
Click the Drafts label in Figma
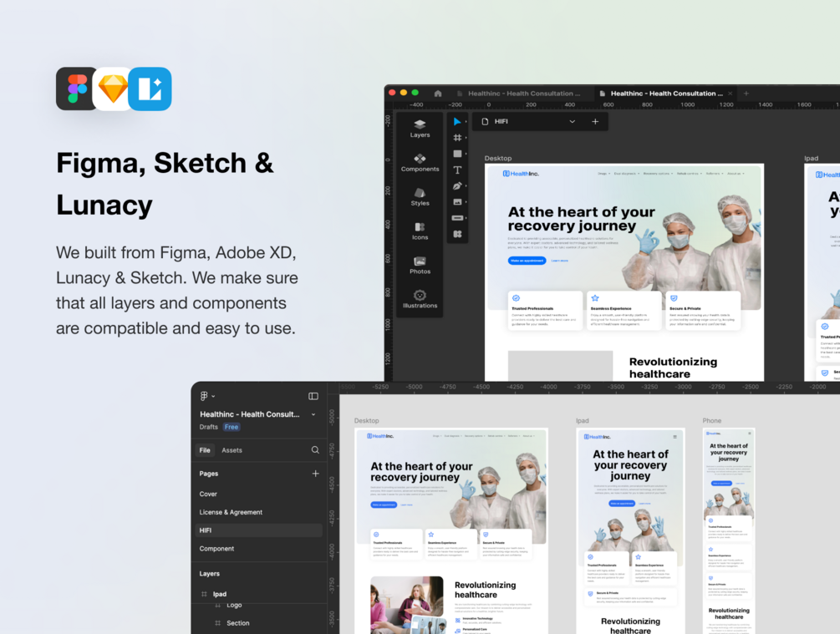pyautogui.click(x=208, y=428)
